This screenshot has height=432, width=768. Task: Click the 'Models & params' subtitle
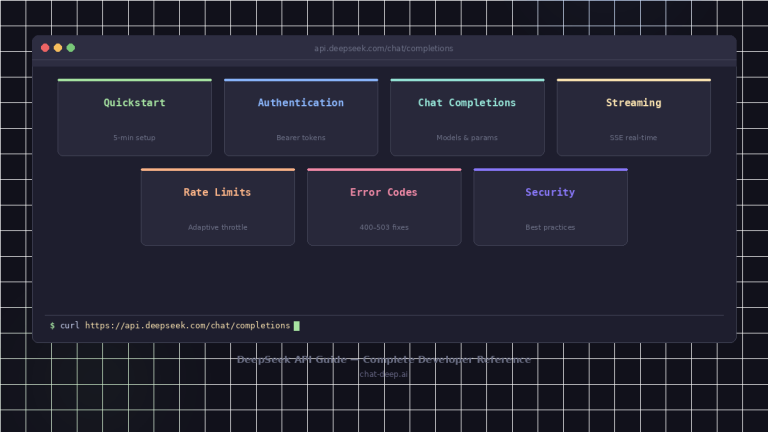tap(467, 138)
